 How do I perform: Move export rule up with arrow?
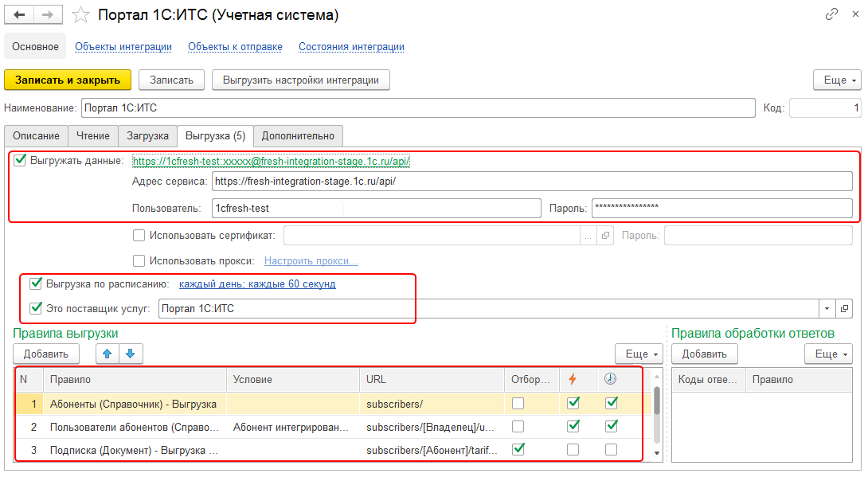(108, 354)
